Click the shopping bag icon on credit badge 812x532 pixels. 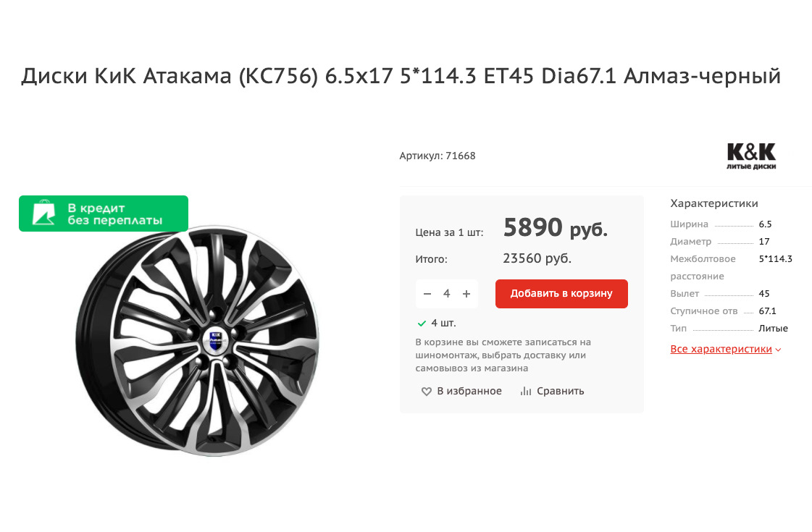click(43, 214)
